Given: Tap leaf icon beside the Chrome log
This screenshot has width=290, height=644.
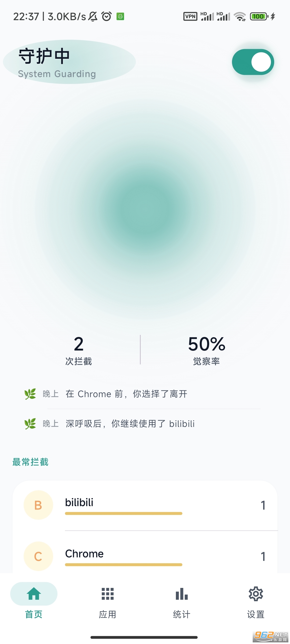Looking at the screenshot, I should 30,394.
